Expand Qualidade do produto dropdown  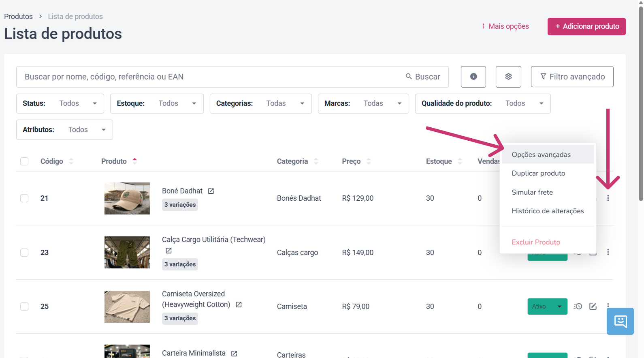click(483, 103)
